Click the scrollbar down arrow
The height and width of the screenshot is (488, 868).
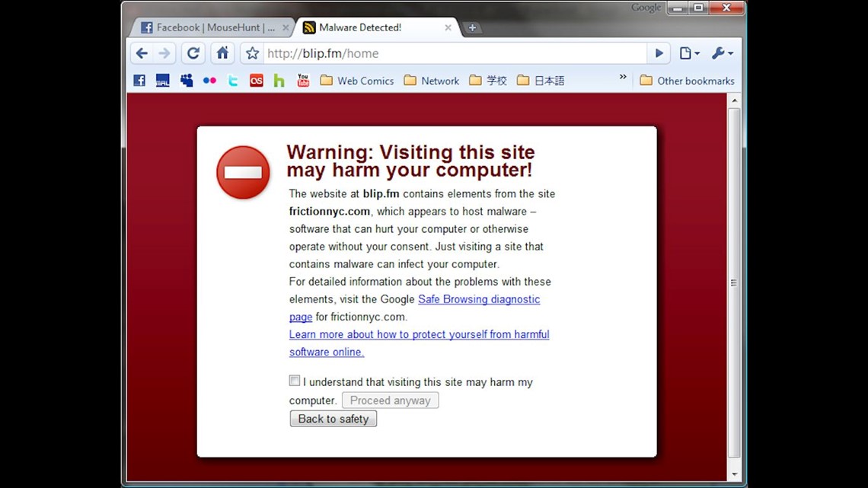click(735, 474)
